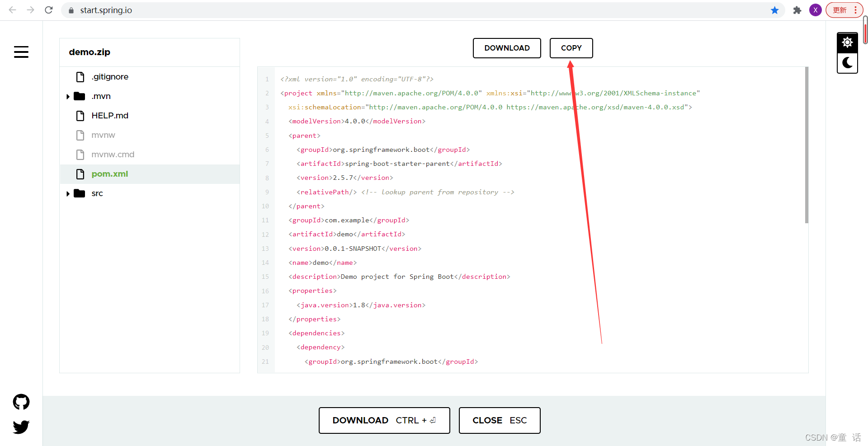Click the browser forward arrow
The image size is (868, 446).
pos(30,10)
